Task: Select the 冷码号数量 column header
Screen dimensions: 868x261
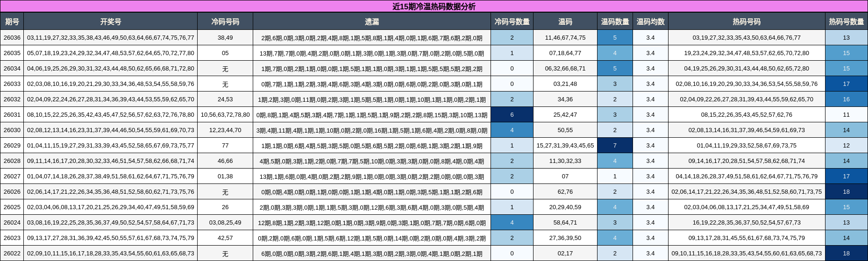Action: coord(512,21)
